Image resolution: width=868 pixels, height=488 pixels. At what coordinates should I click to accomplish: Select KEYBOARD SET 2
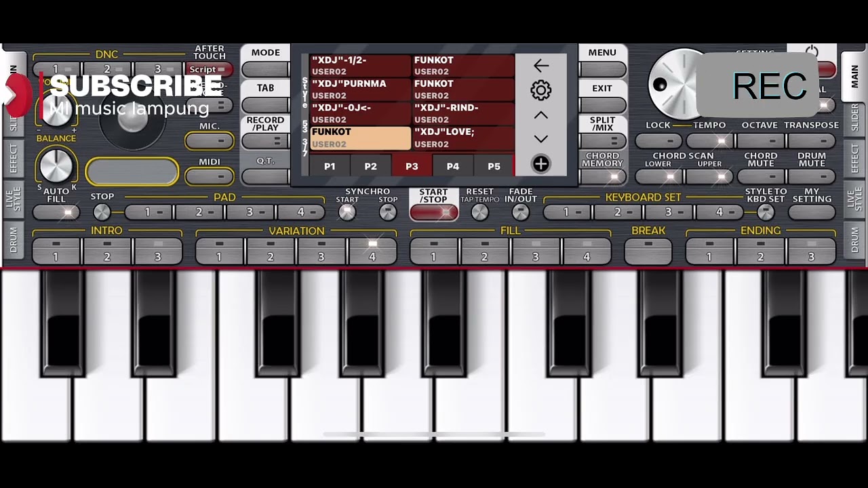(618, 213)
